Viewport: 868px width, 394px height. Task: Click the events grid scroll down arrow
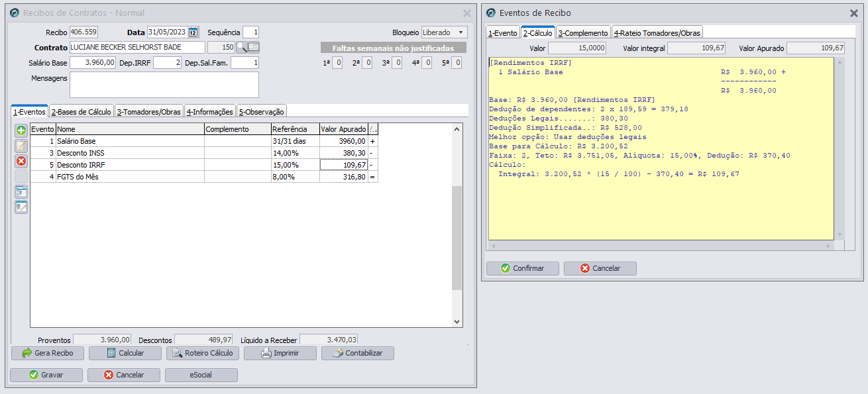coord(457,321)
